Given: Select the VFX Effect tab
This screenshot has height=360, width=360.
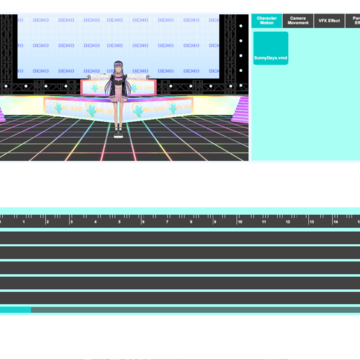Looking at the screenshot, I should tap(329, 21).
